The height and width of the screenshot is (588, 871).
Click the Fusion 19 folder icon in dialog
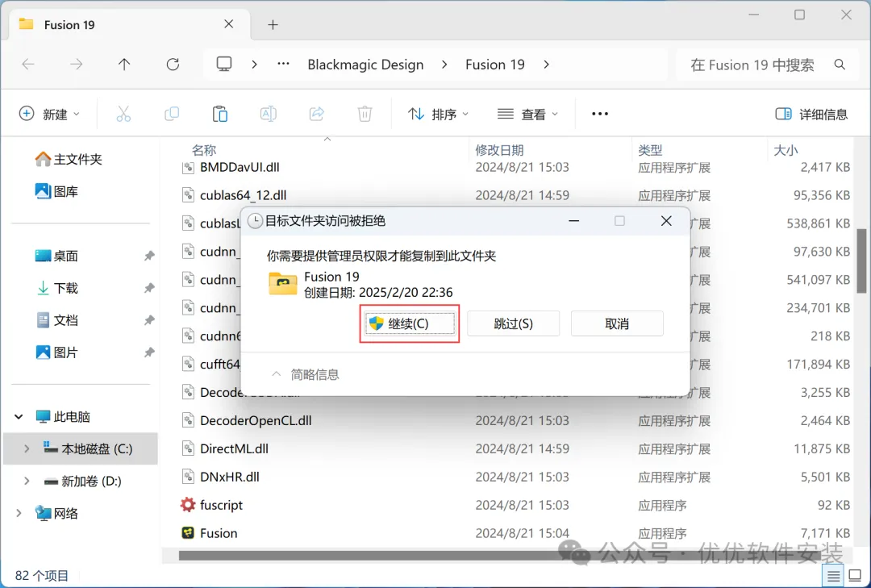[283, 283]
